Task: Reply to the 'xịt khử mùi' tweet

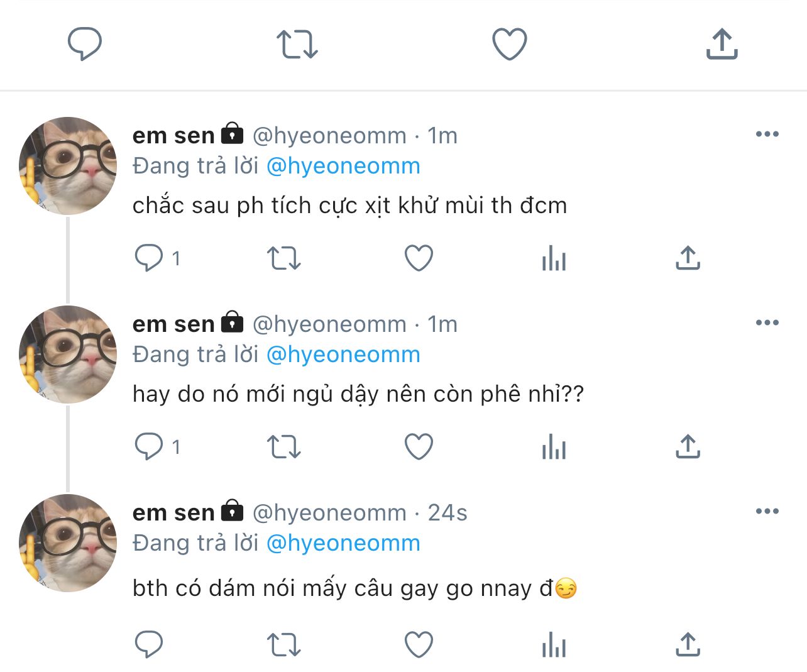Action: (x=149, y=258)
